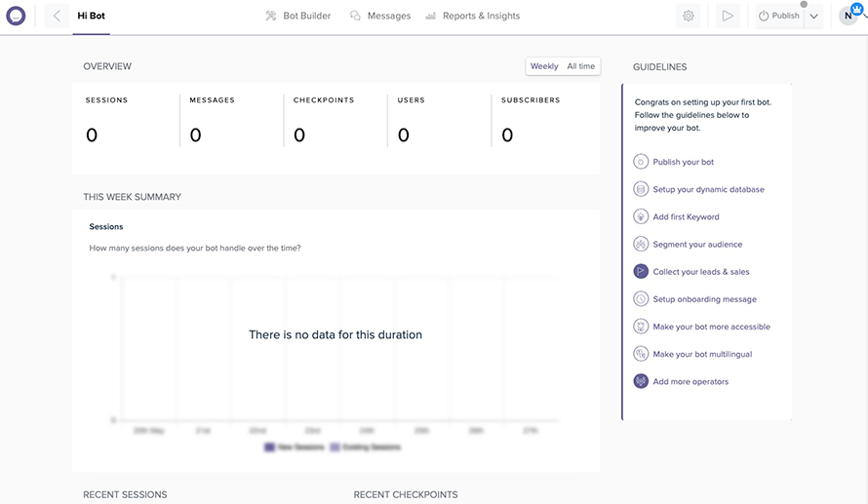Click the Sessions chart title

pos(106,227)
